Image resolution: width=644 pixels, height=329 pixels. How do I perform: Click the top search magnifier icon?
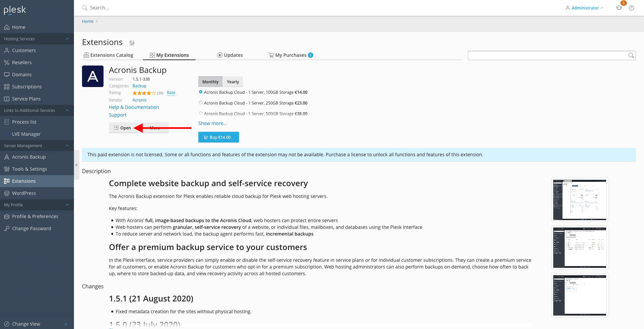[x=85, y=8]
